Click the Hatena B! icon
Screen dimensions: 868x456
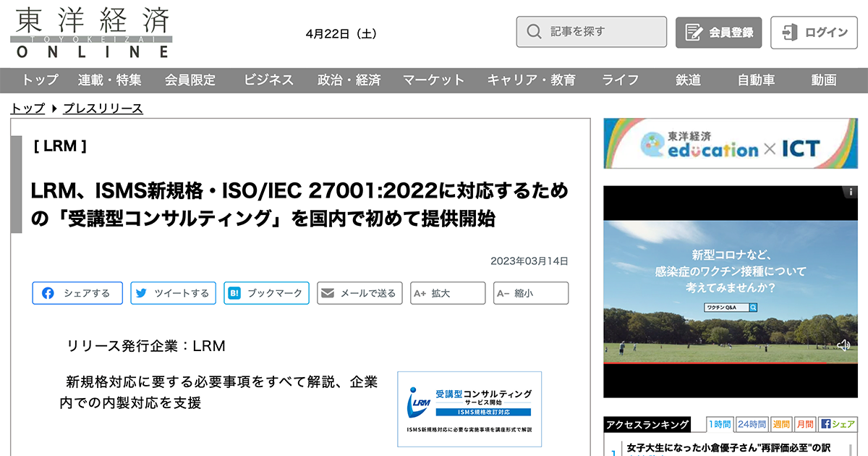[234, 293]
